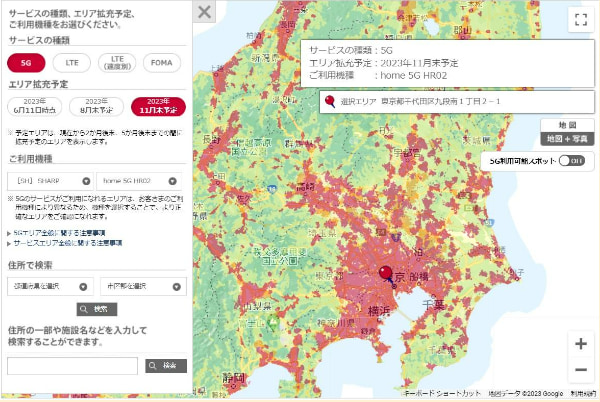The width and height of the screenshot is (600, 402).
Task: Select the LTE service type
Action: coord(72,63)
